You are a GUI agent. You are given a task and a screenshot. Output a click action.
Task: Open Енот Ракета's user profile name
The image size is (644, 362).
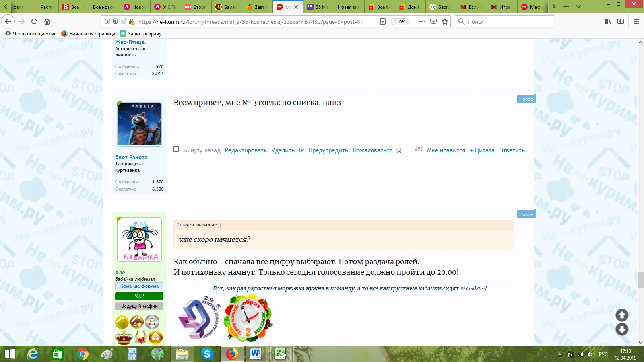click(131, 157)
